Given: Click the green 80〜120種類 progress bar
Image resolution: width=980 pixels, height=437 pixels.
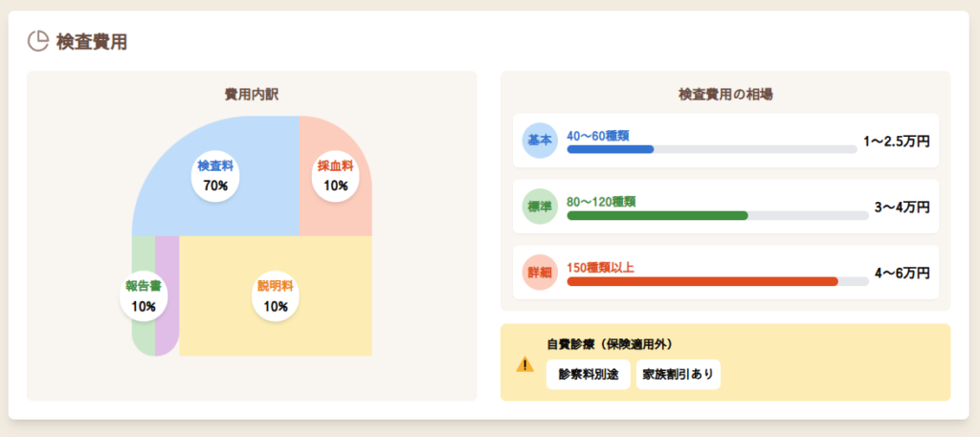Looking at the screenshot, I should tap(711, 215).
